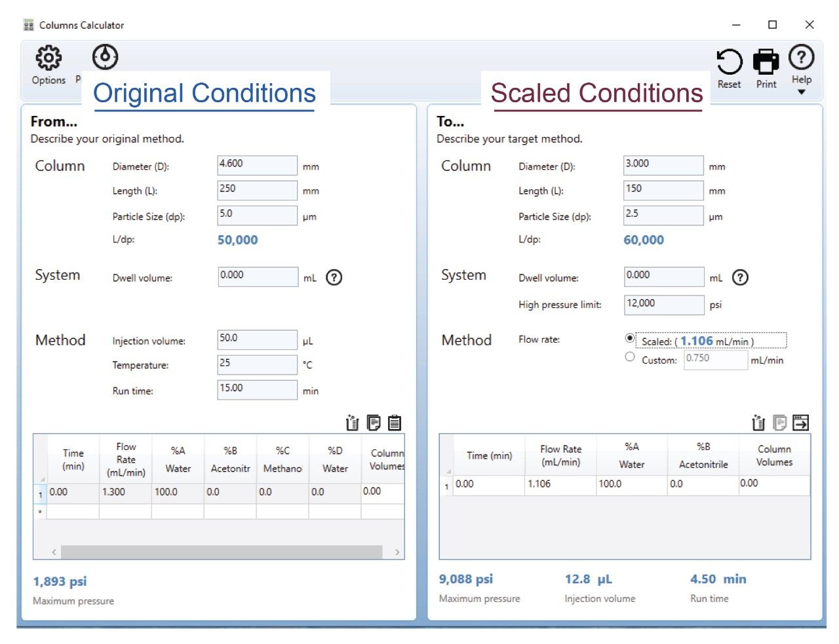Click the 4.50 min run time value

pos(718,579)
